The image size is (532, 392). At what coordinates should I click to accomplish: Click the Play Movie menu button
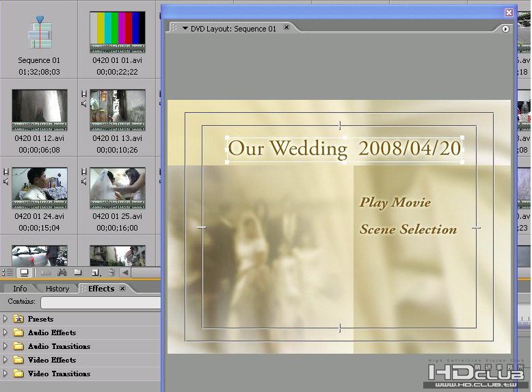(395, 202)
